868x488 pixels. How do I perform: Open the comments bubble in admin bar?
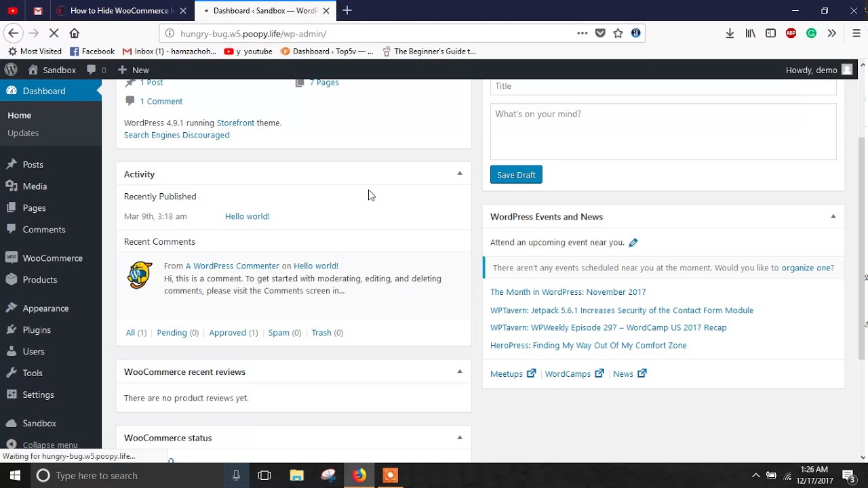point(96,70)
